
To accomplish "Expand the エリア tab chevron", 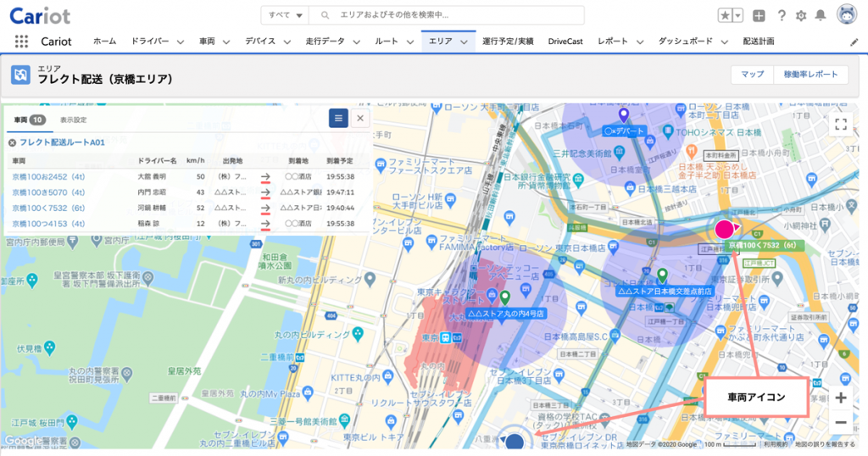I will coord(464,42).
